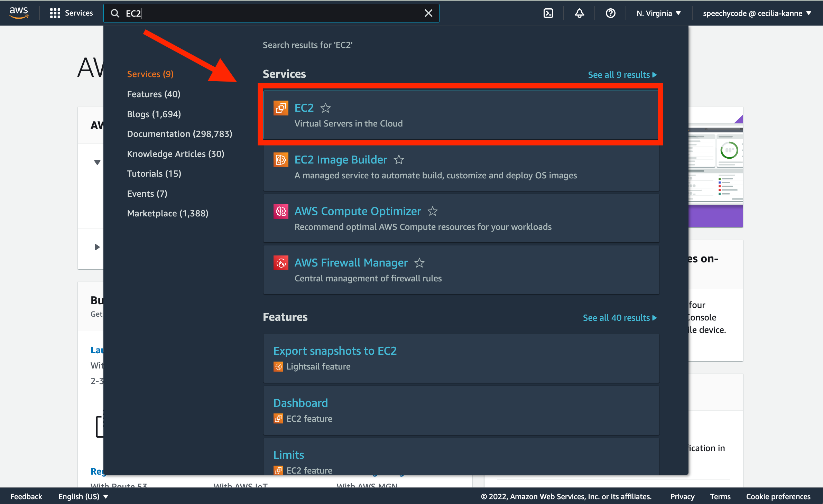Open the EC2 Image Builder link
Image resolution: width=823 pixels, height=504 pixels.
tap(341, 160)
